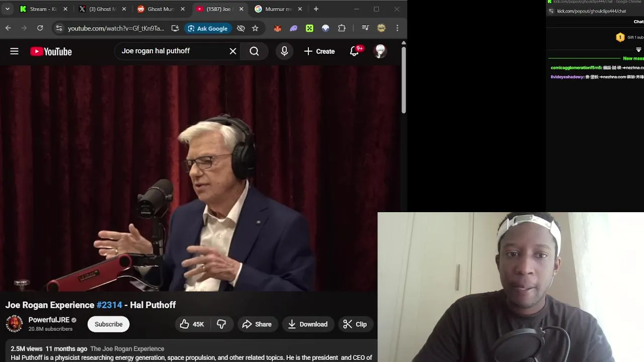Bookmark this page with star

click(255, 28)
